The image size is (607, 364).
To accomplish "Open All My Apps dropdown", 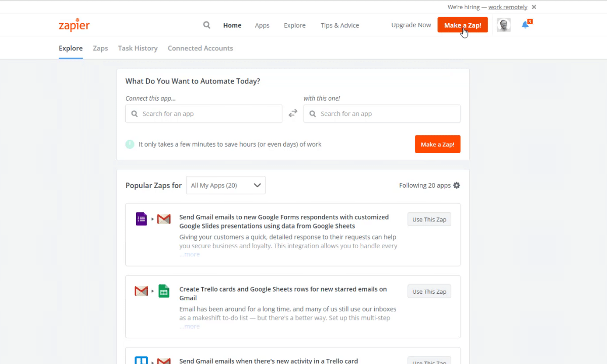I will click(226, 185).
